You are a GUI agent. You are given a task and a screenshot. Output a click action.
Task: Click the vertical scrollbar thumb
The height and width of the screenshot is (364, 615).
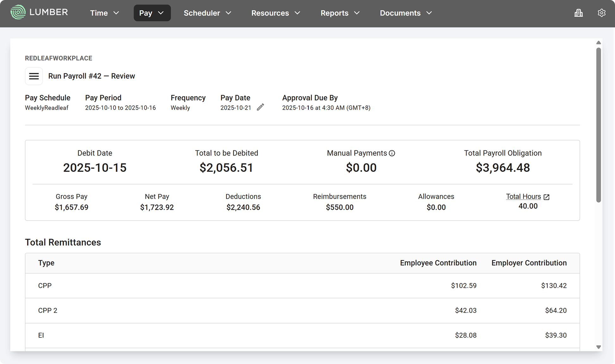pyautogui.click(x=598, y=125)
